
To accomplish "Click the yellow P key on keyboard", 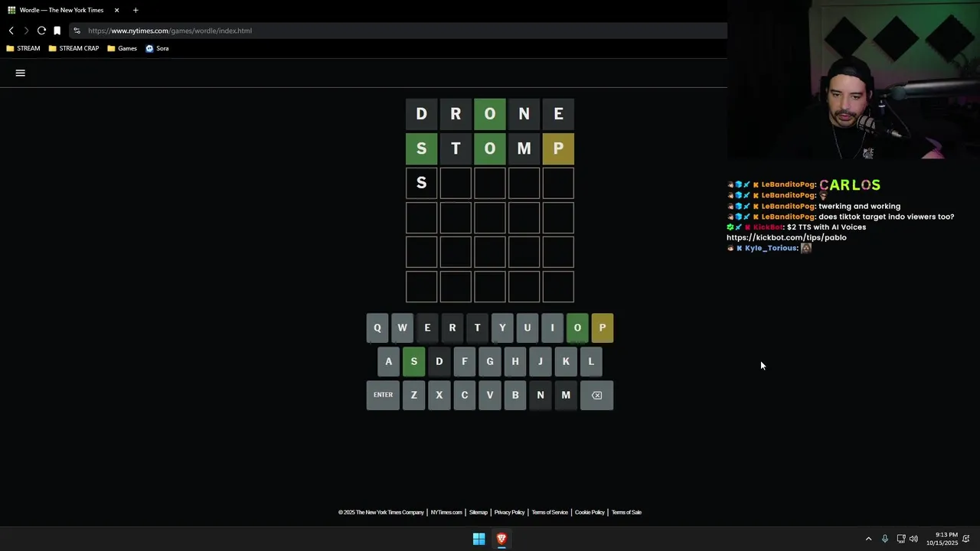I will (603, 328).
